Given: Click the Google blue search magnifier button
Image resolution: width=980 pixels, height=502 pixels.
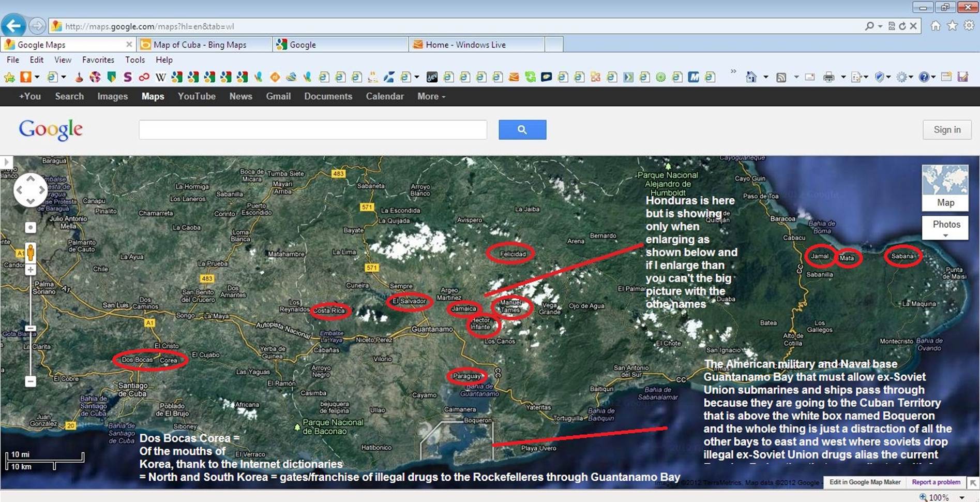Looking at the screenshot, I should point(522,129).
